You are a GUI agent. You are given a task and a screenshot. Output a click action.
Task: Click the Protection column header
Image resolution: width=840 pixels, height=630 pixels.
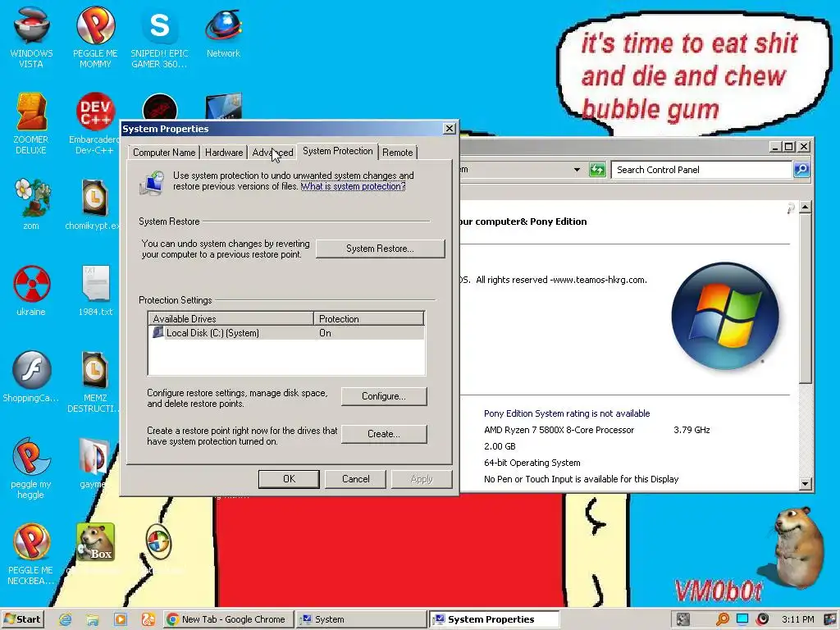click(368, 319)
